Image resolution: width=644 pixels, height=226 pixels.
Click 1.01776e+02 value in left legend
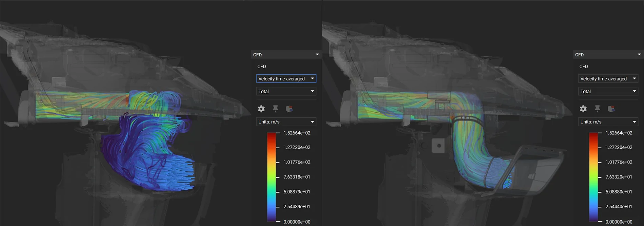click(x=297, y=162)
